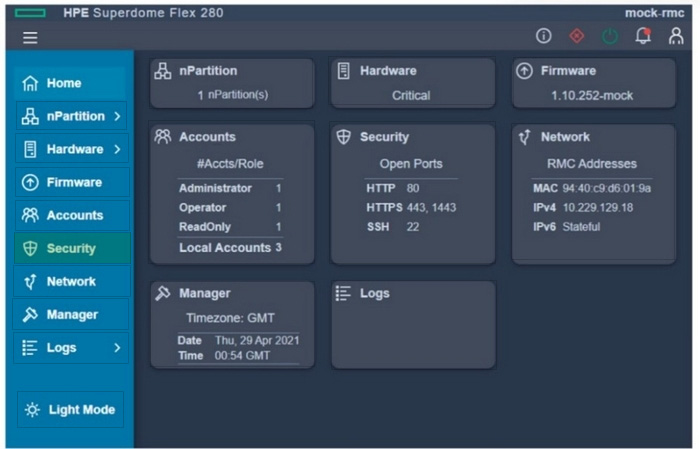This screenshot has width=700, height=449.
Task: Expand the Hardware sidebar chevron
Action: [x=117, y=149]
